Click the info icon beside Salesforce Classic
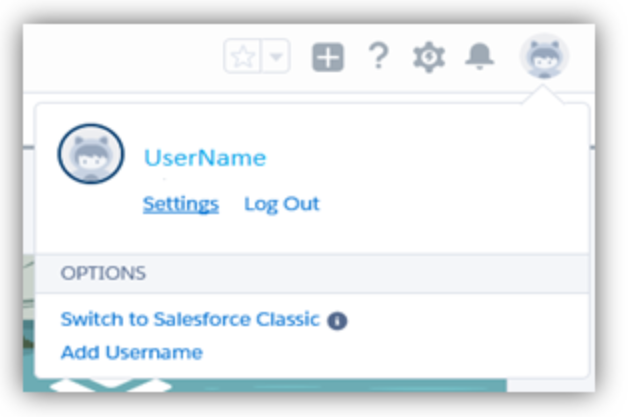The image size is (628, 417). point(337,320)
